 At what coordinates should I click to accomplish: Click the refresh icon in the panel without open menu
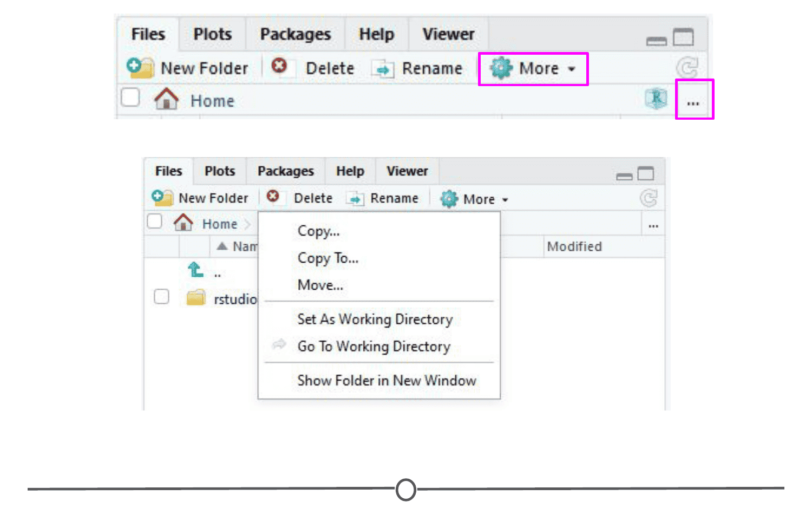[x=687, y=68]
